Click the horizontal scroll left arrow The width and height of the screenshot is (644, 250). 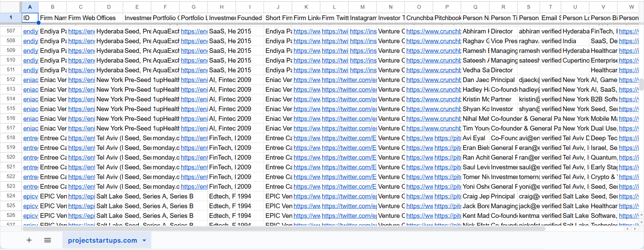[x=627, y=229]
